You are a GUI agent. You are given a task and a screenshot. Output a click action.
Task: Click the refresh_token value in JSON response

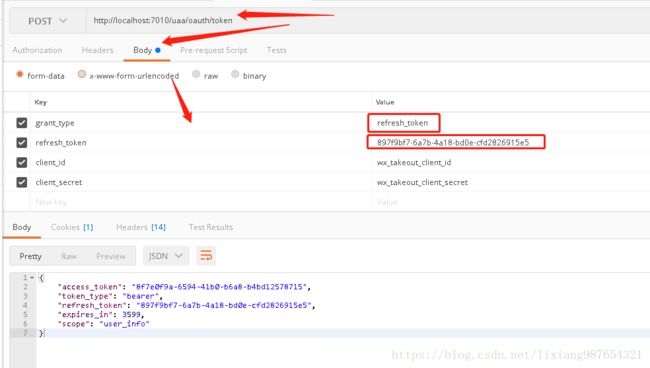tap(223, 305)
